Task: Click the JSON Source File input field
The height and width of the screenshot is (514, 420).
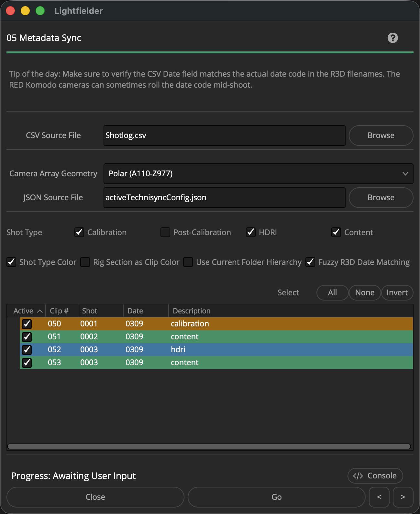Action: 224,198
